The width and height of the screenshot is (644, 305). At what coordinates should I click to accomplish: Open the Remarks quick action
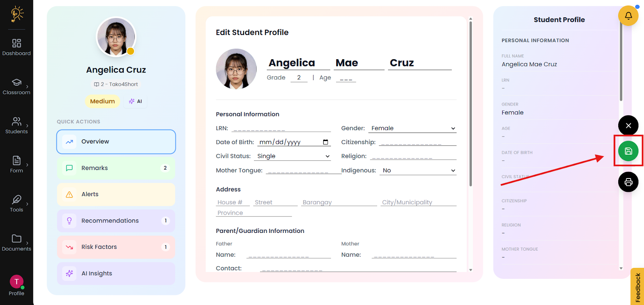116,168
